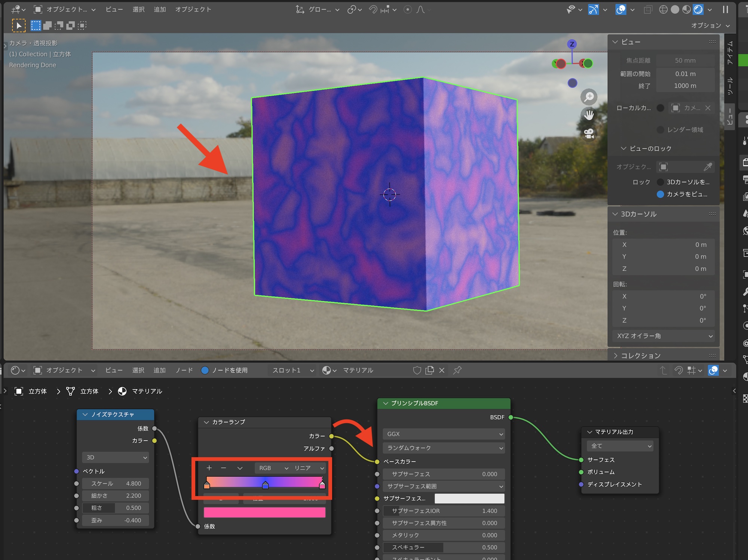Add color stop with plus button
The image size is (748, 560).
209,468
